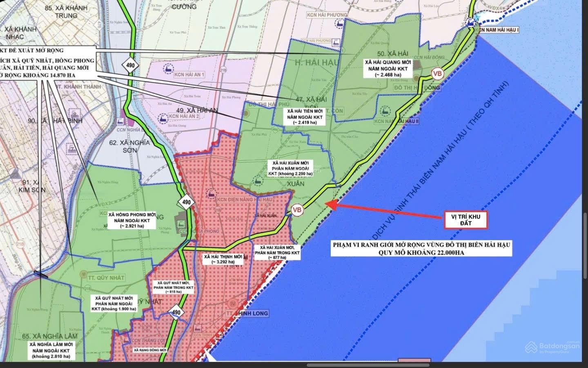Click the KCN Nam Hải Hậu II factory icon
Viewport: 588px width, 368px height.
click(383, 110)
